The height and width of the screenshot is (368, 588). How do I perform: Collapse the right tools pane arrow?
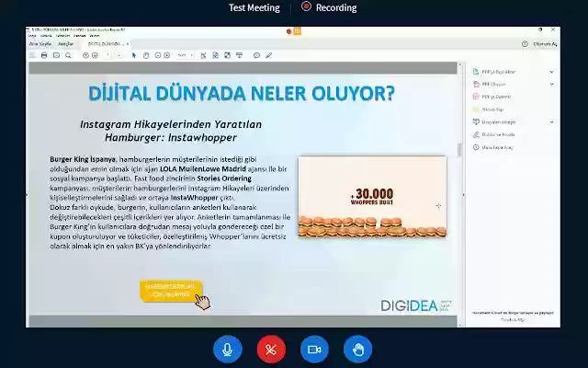[x=463, y=195]
